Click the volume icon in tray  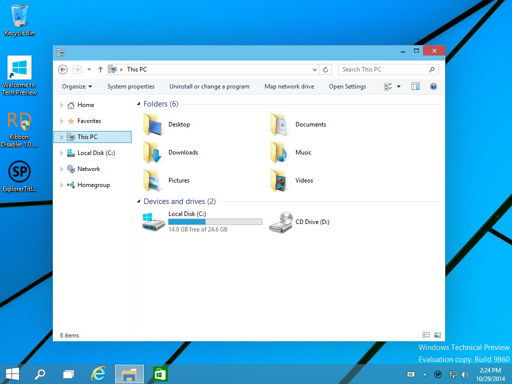click(464, 374)
